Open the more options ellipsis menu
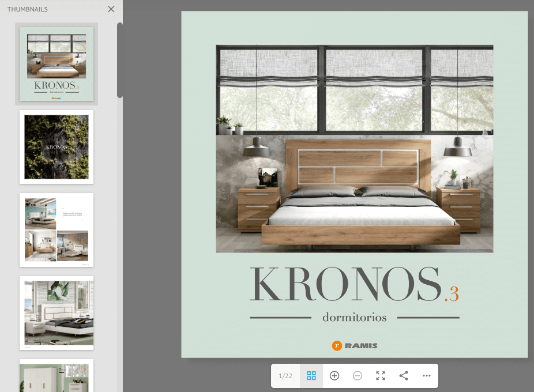Viewport: 534px width, 392px height. tap(427, 376)
